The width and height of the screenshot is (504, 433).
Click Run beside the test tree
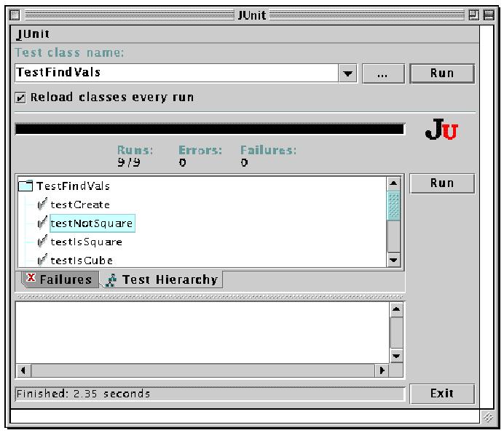tap(442, 183)
